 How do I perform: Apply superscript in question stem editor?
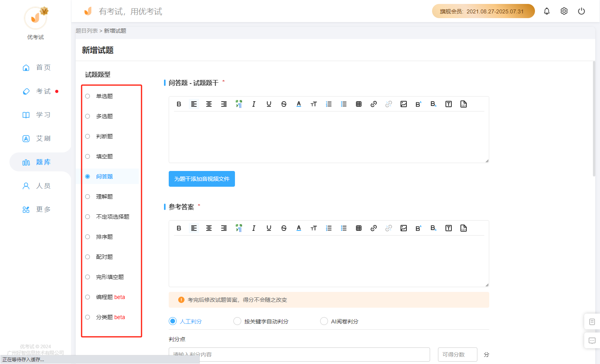pyautogui.click(x=419, y=104)
